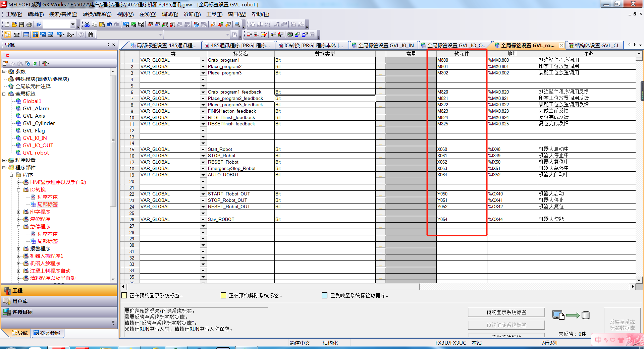Click the blue help question mark icon
This screenshot has width=644, height=349.
click(39, 24)
